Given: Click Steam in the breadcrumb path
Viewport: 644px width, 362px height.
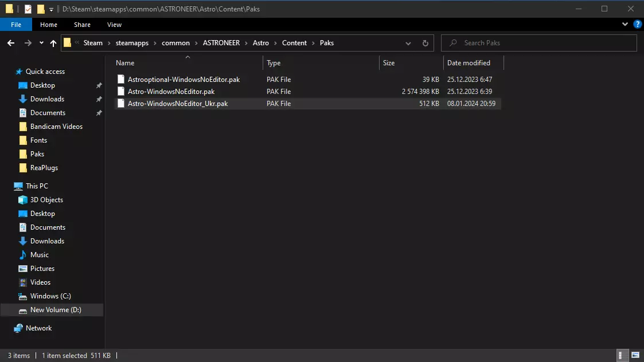Looking at the screenshot, I should 93,43.
